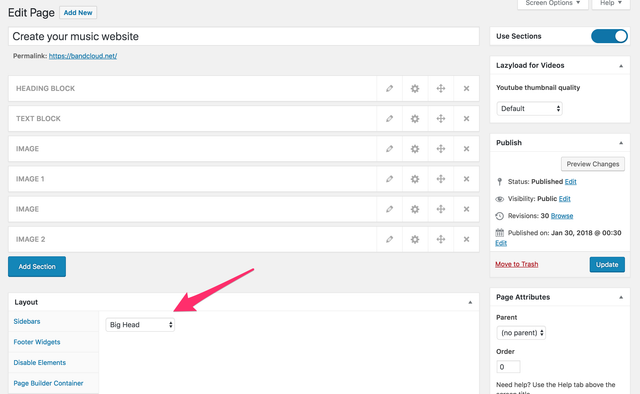The height and width of the screenshot is (394, 640).
Task: Toggle the Use Sections switch
Action: point(609,36)
